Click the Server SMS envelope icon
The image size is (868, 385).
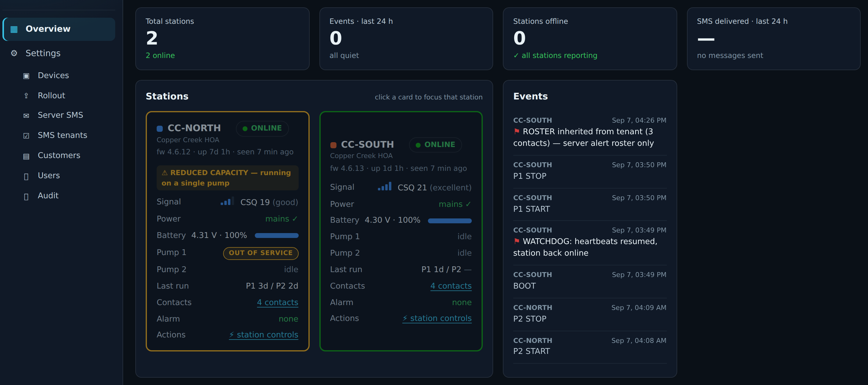(26, 116)
